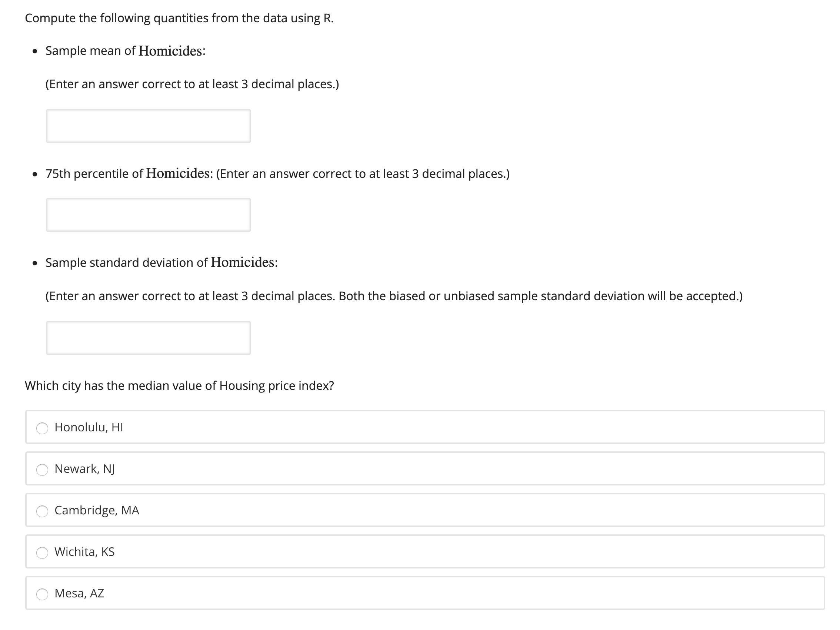
Task: Click the Honolulu, HI label text
Action: tap(89, 428)
